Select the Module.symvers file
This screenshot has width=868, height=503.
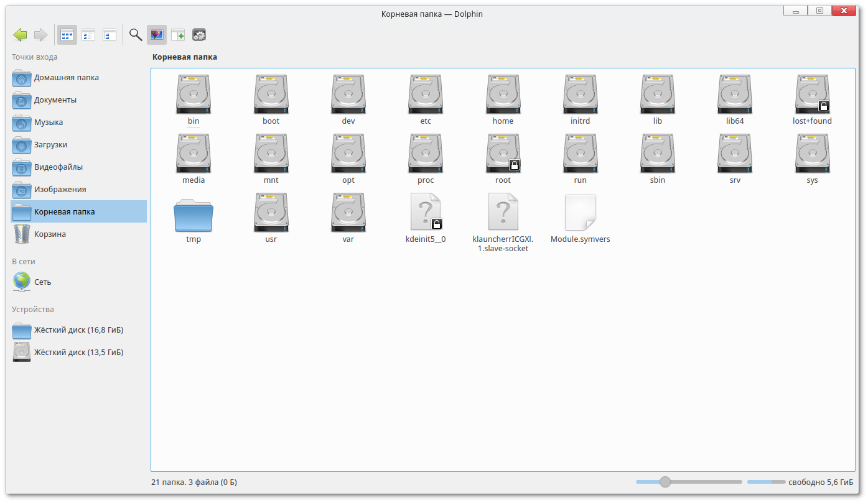[580, 213]
